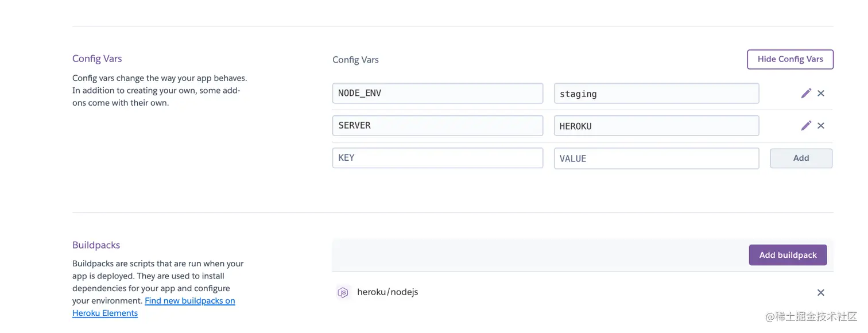Viewport: 868px width, 333px height.
Task: Click the HEROKU value field
Action: [x=656, y=125]
